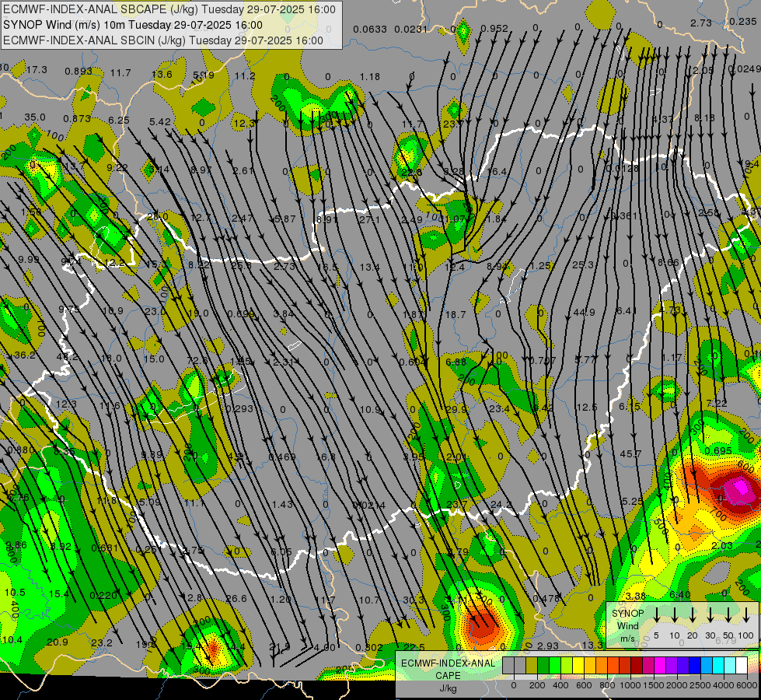Click the 26.6 value on the map

236,598
